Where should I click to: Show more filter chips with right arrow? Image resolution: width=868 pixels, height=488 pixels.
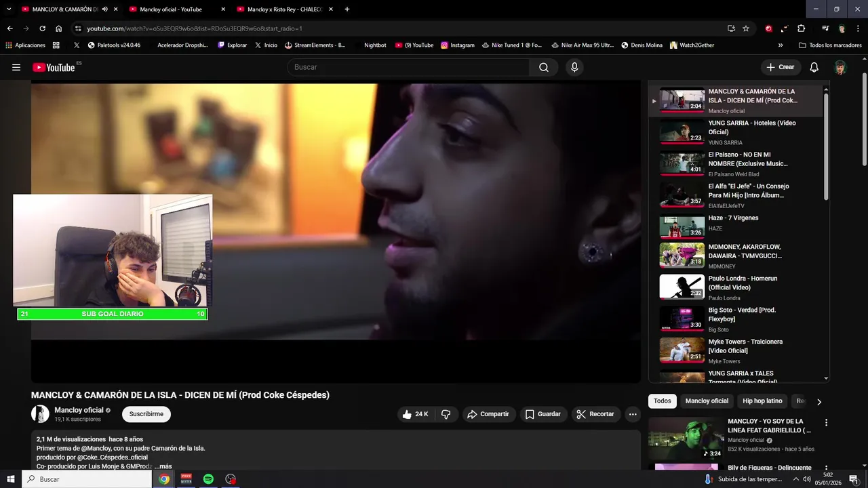coord(819,401)
